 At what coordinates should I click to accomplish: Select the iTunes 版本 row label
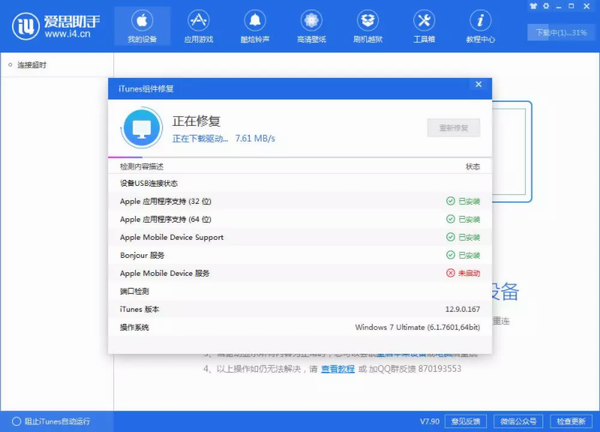pos(139,309)
